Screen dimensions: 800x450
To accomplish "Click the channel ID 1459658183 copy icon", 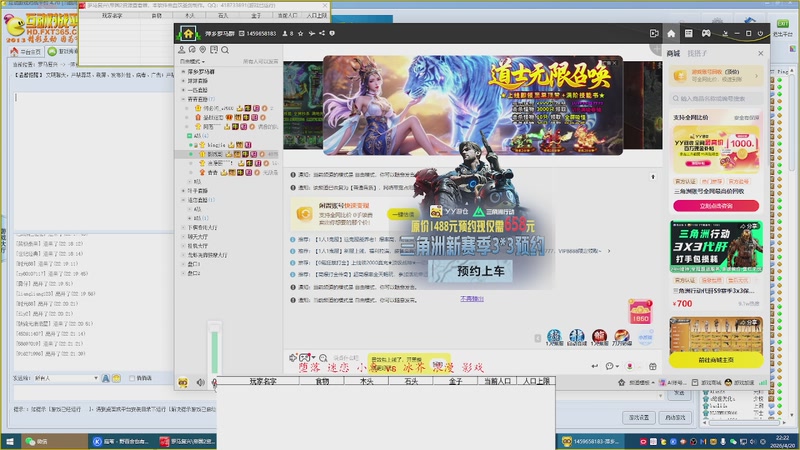I will (242, 34).
